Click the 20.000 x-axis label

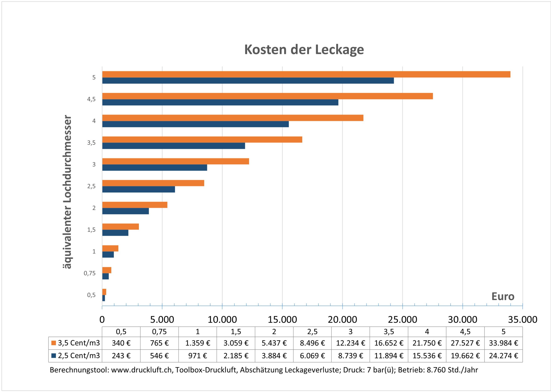coord(342,320)
